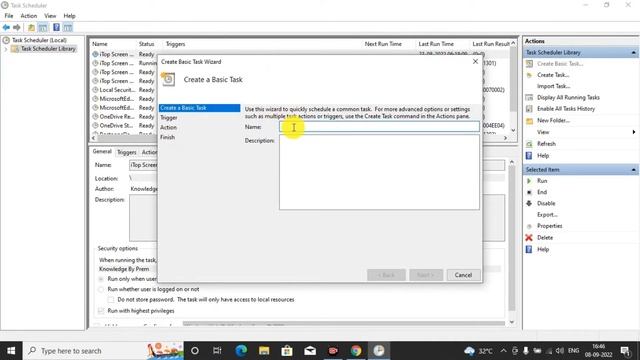Switch to the General tab
The height and width of the screenshot is (360, 640).
coord(102,151)
